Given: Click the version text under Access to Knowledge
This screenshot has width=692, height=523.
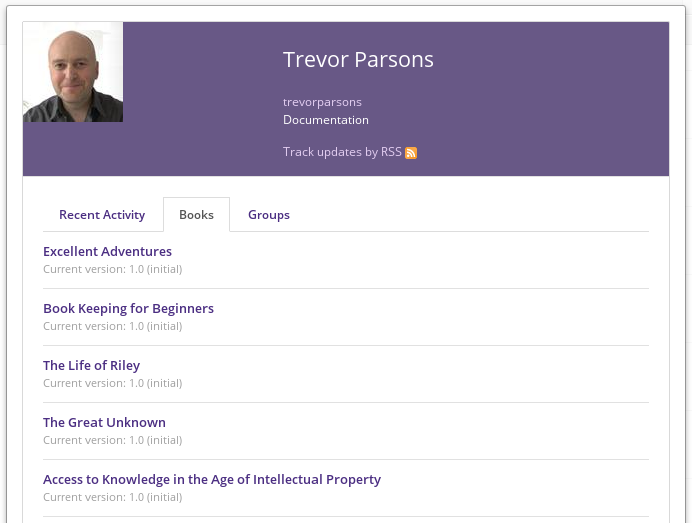Looking at the screenshot, I should click(113, 497).
